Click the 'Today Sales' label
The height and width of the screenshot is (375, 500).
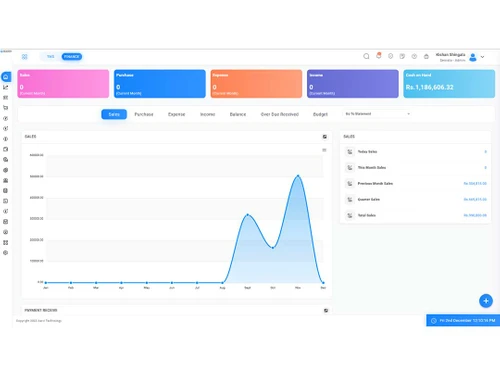coord(367,152)
